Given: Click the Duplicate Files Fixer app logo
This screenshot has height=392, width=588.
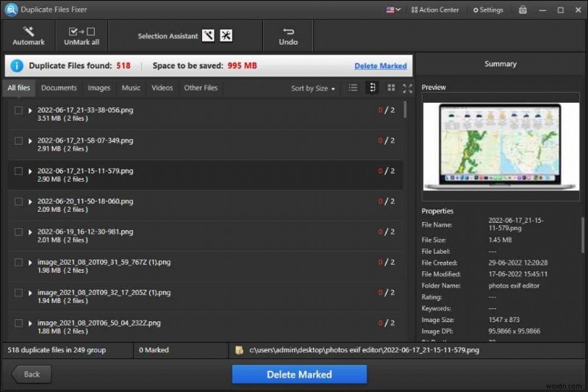Looking at the screenshot, I should [11, 10].
